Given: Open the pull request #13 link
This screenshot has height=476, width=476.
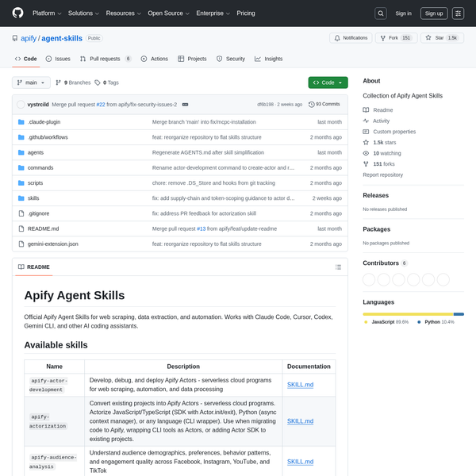Looking at the screenshot, I should [202, 228].
